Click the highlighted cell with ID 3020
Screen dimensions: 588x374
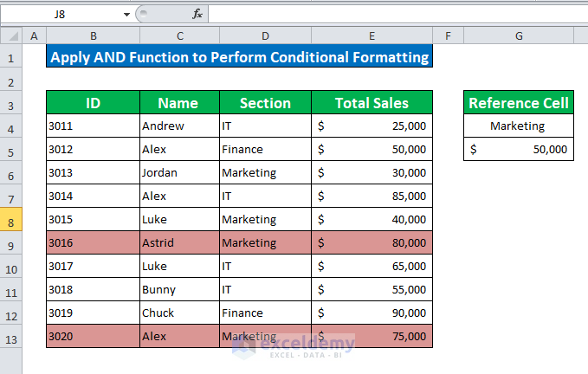(93, 336)
